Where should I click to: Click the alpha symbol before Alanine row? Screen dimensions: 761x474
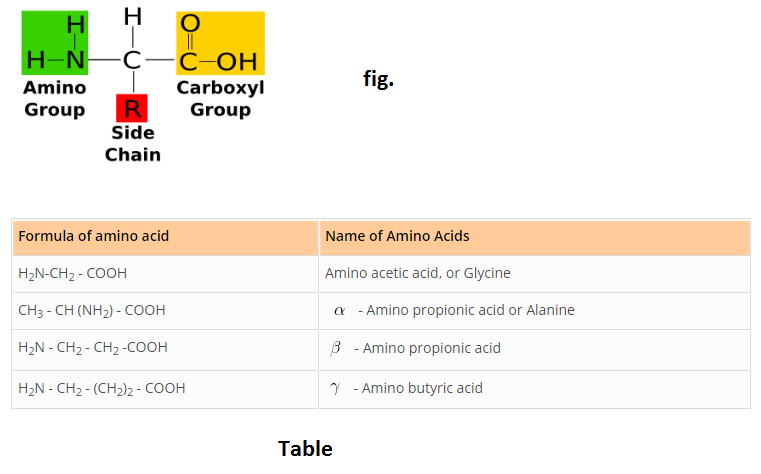340,310
